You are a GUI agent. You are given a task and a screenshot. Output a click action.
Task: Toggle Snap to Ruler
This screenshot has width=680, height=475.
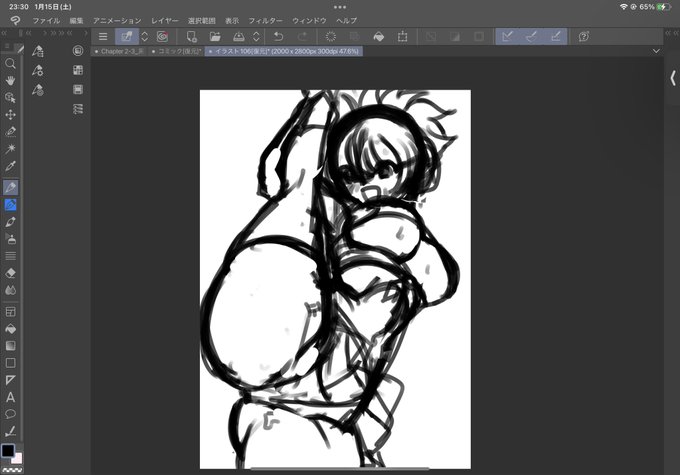[507, 36]
